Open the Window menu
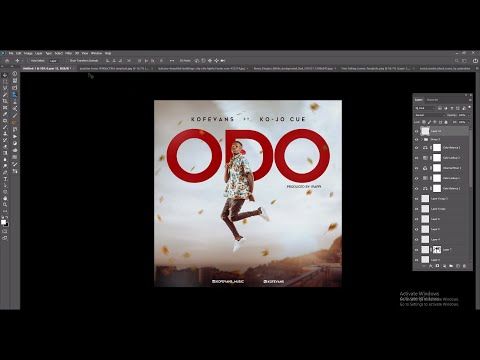Viewport: 480px width, 360px height. pyautogui.click(x=96, y=53)
